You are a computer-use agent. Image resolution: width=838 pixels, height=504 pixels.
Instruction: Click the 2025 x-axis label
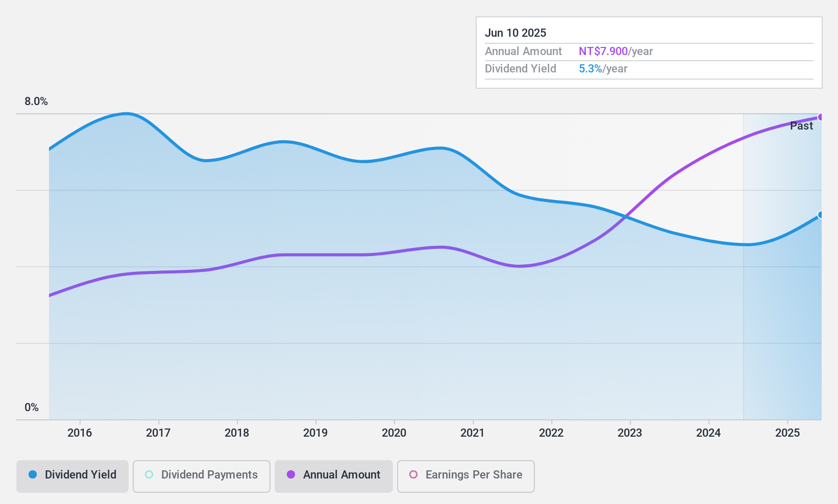tap(787, 433)
